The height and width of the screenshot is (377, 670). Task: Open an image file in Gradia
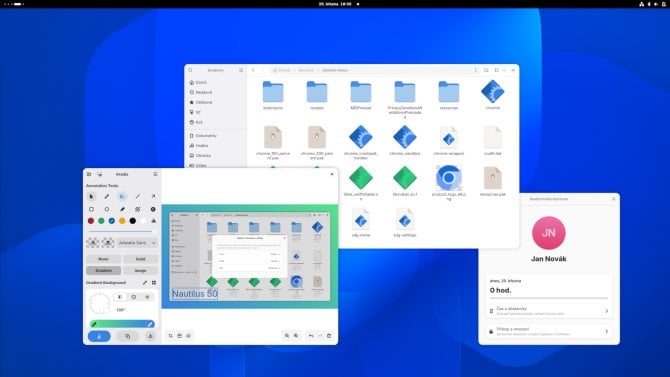click(x=89, y=174)
